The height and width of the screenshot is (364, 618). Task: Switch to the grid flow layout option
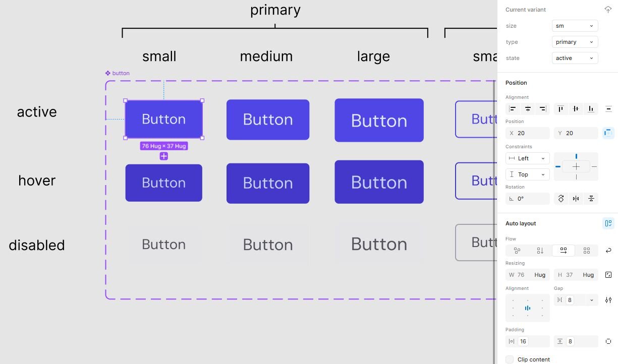[587, 251]
